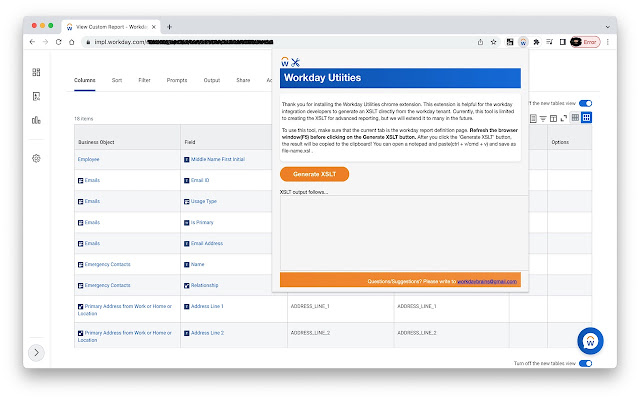Go back with browser back arrow
The width and height of the screenshot is (640, 400).
32,42
